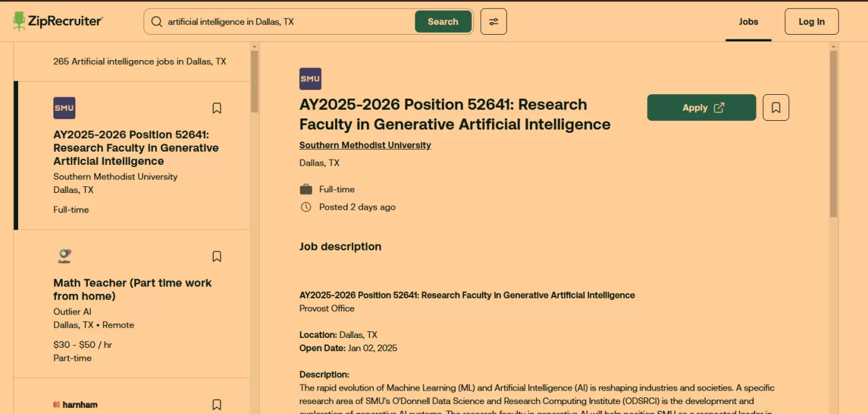Focus the job search input field
Image resolution: width=868 pixels, height=414 pixels.
pyautogui.click(x=287, y=21)
